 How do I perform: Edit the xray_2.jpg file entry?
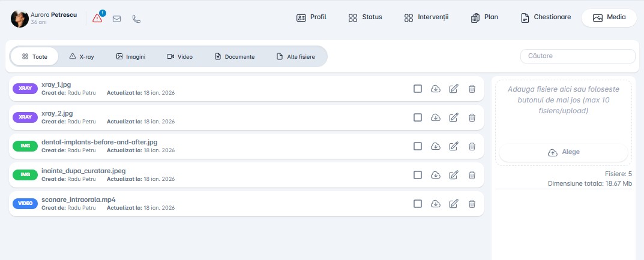[454, 117]
